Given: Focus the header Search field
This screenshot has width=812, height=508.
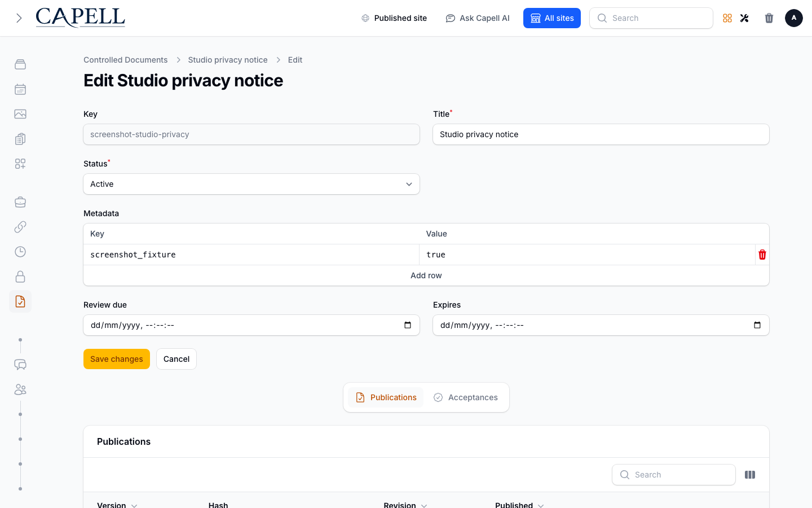Looking at the screenshot, I should coord(651,18).
